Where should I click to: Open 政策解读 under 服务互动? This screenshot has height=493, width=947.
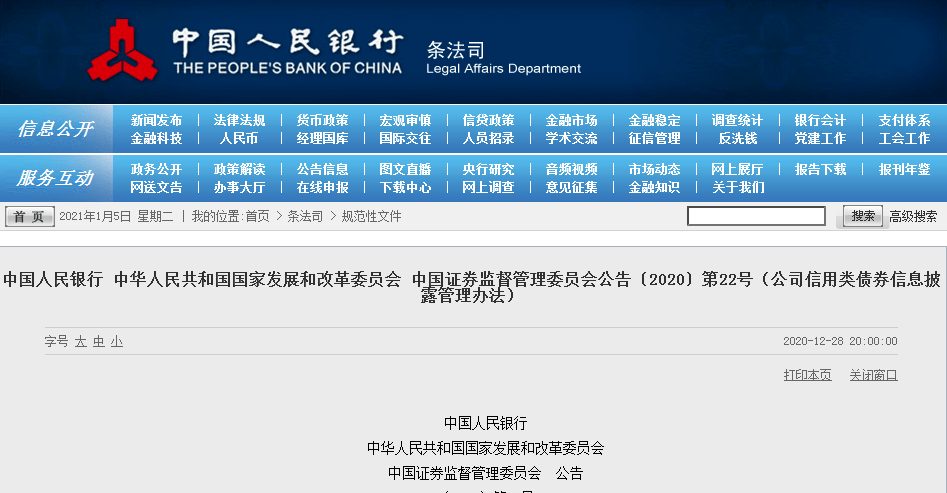[x=239, y=169]
